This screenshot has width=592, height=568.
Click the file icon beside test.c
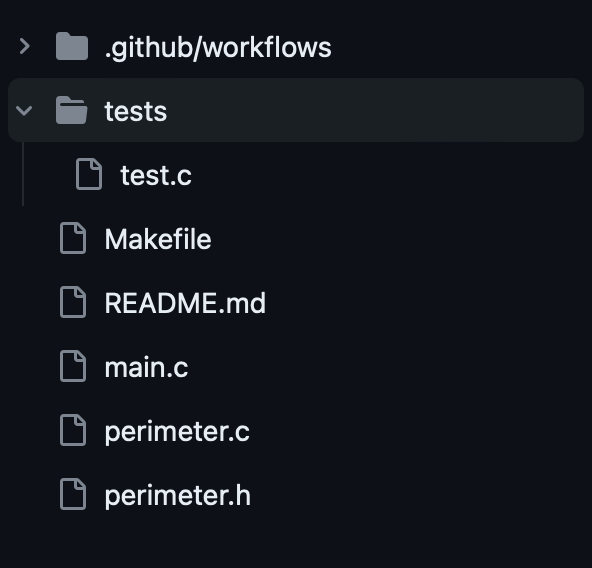[89, 174]
